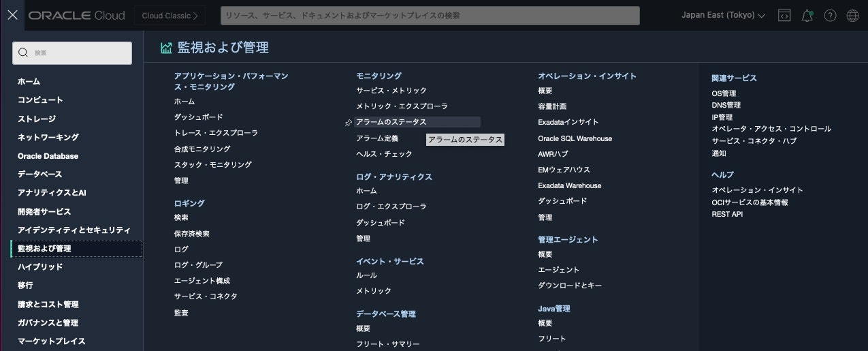Open ヘルス・チェック link
The width and height of the screenshot is (868, 351).
pyautogui.click(x=384, y=154)
